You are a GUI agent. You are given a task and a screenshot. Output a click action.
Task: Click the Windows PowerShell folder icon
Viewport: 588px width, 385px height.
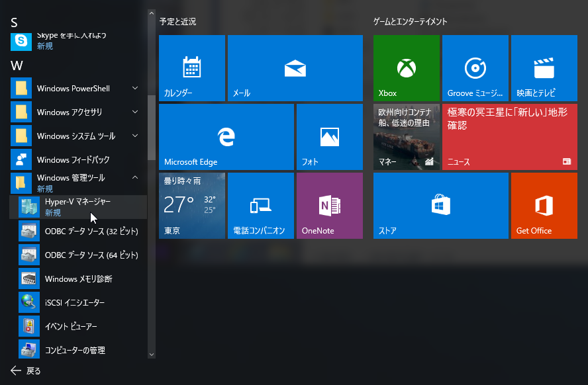21,89
